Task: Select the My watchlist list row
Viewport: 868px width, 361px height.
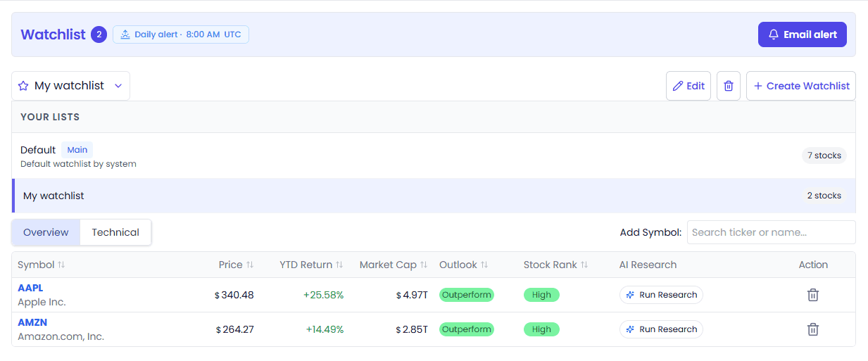Action: pyautogui.click(x=434, y=196)
